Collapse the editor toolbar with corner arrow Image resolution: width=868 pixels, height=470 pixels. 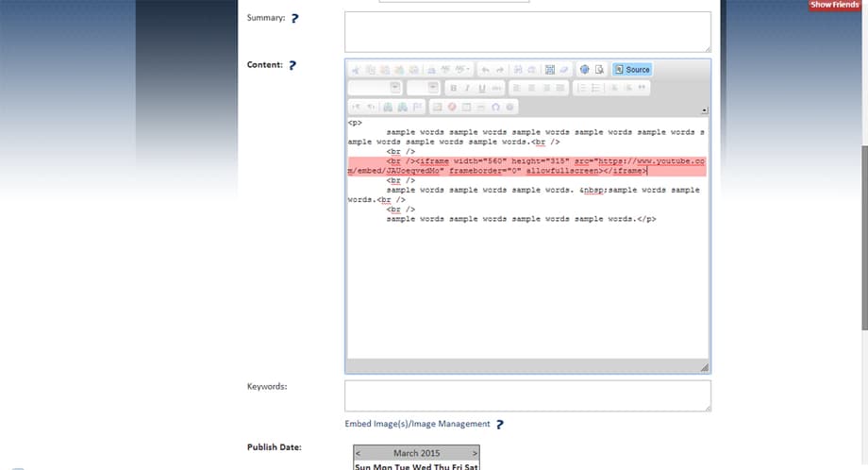coord(704,110)
